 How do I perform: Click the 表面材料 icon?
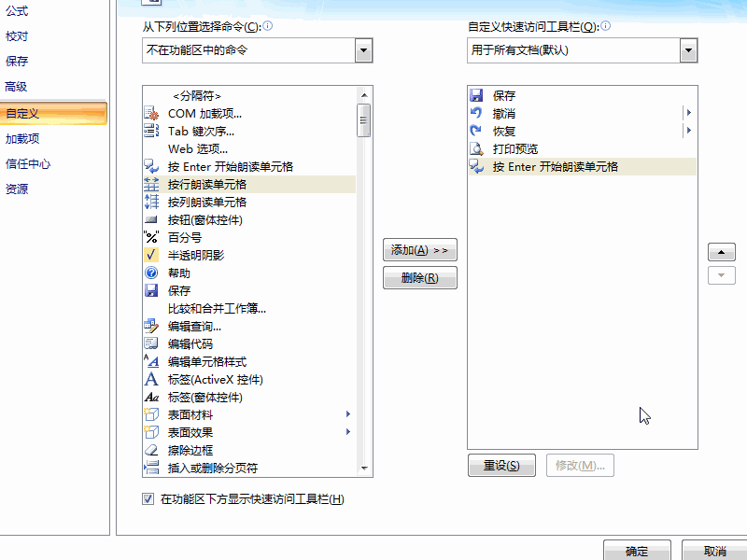coord(151,414)
